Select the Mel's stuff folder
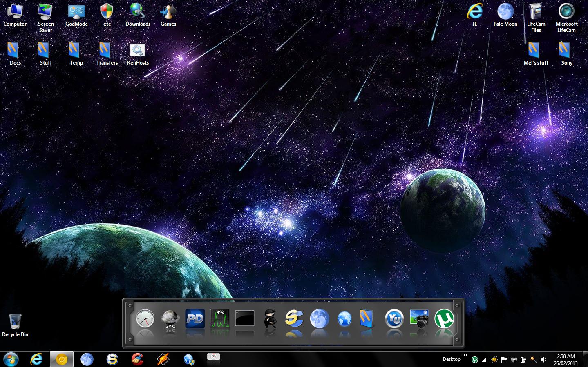This screenshot has height=367, width=588. pos(536,53)
